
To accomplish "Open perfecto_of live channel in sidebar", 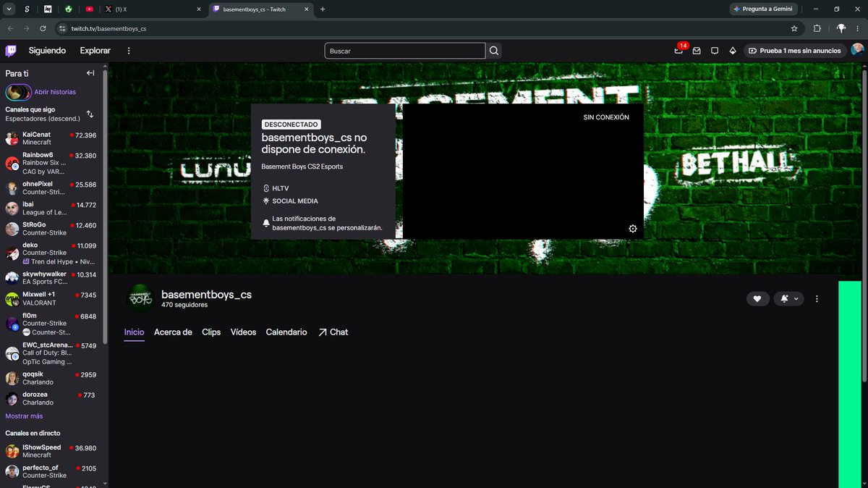I will pyautogui.click(x=53, y=471).
